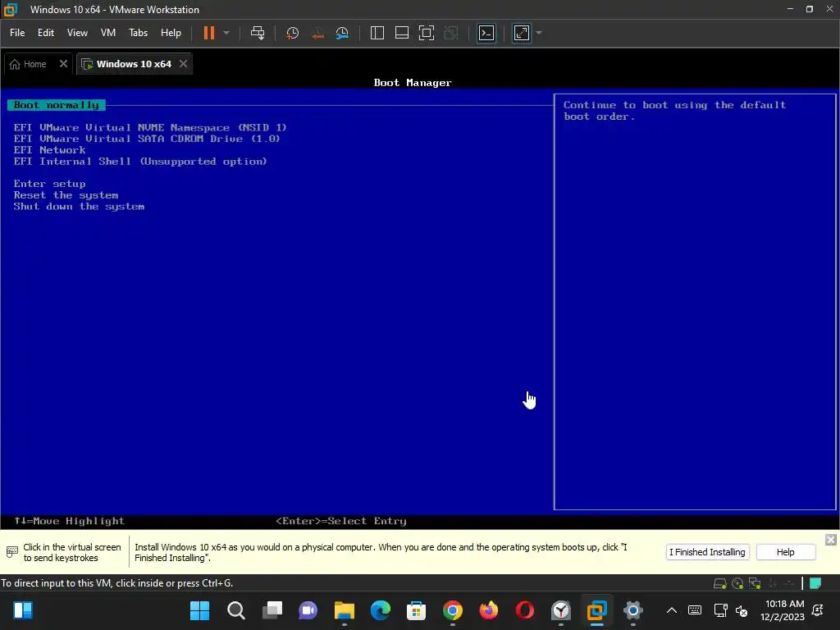The height and width of the screenshot is (630, 840).
Task: Select EFI VMware Virtual NVME Namespace entry
Action: point(150,127)
